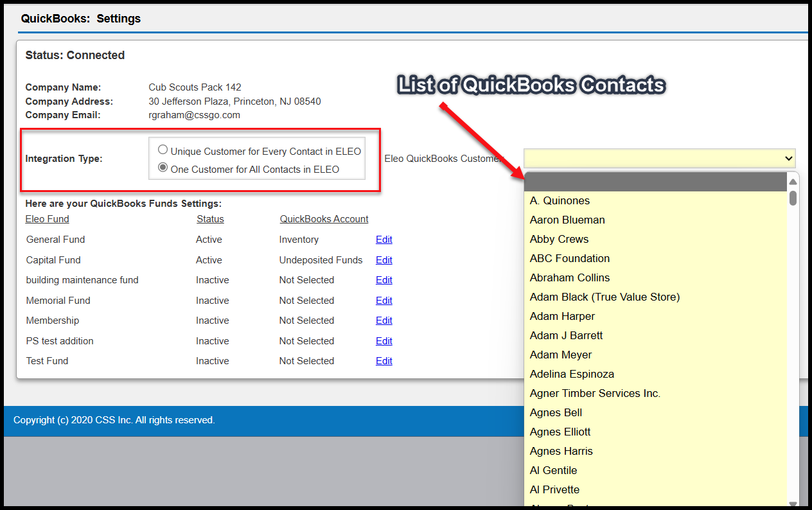
Task: Click the Undeposited Funds account value
Action: coord(321,260)
